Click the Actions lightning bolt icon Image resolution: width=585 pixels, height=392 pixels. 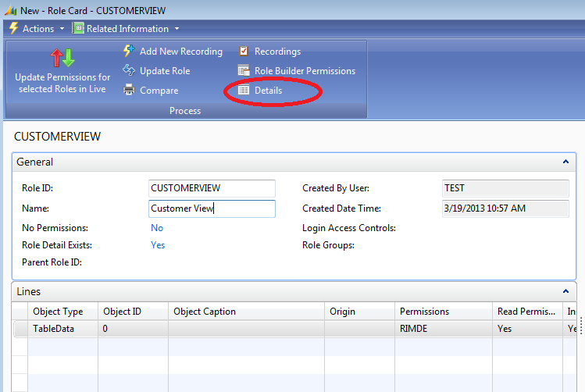(x=12, y=28)
